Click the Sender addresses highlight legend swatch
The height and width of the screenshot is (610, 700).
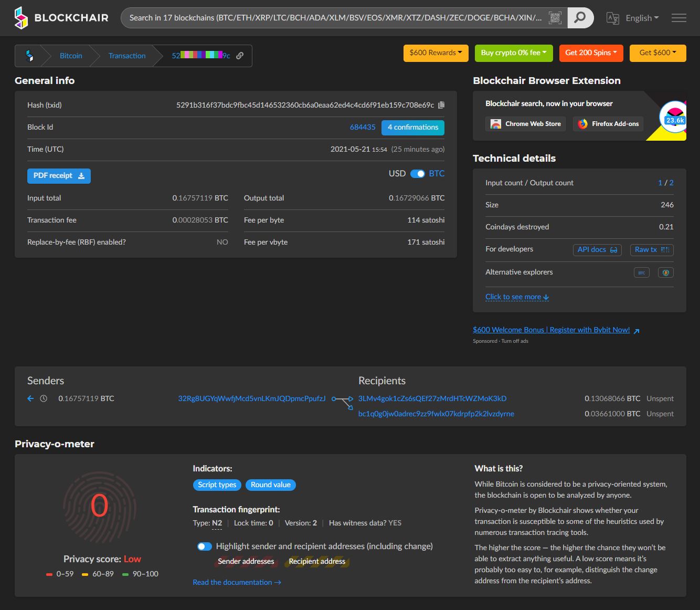(x=246, y=562)
